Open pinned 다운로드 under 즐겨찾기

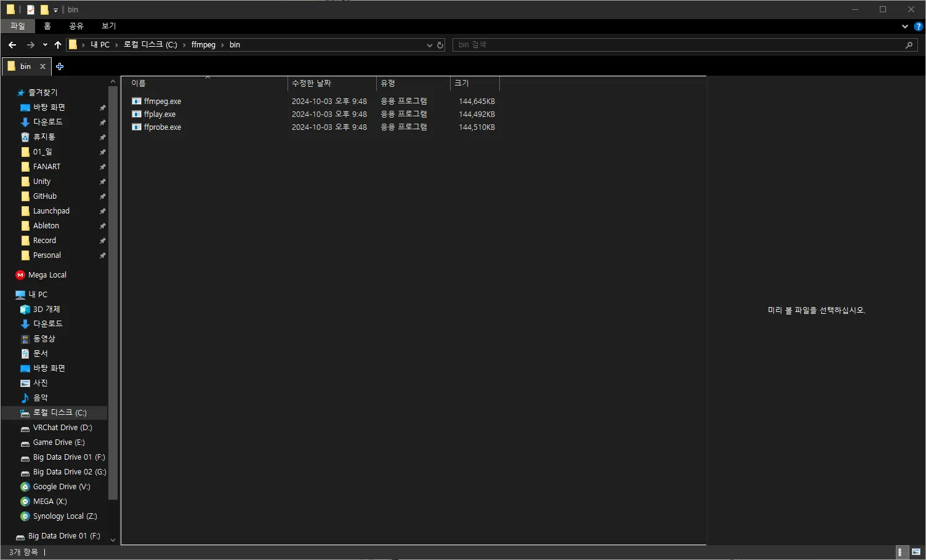click(47, 122)
